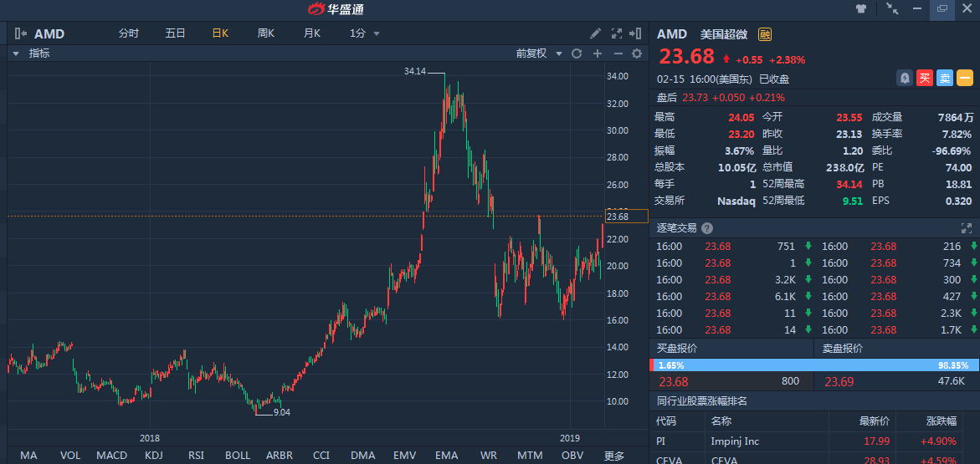Expand the chart to full screen
Viewport: 980px width, 464px height.
(x=616, y=33)
